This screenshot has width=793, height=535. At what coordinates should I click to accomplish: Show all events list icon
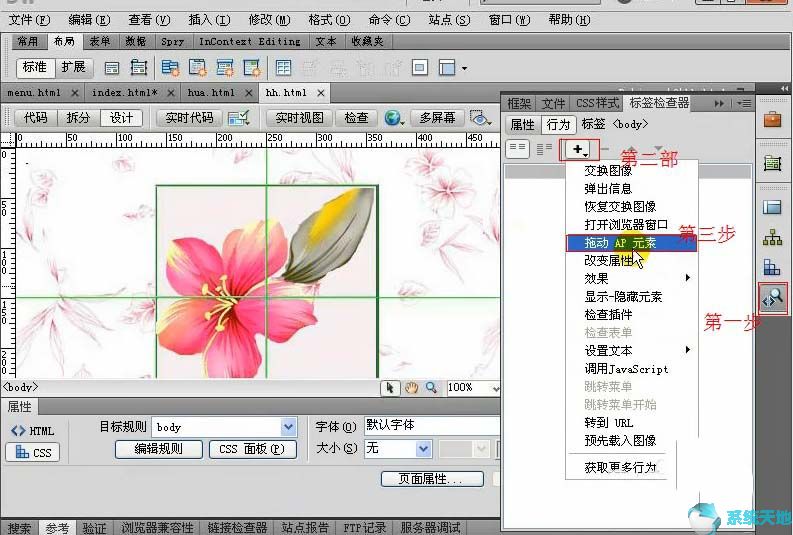[x=544, y=149]
